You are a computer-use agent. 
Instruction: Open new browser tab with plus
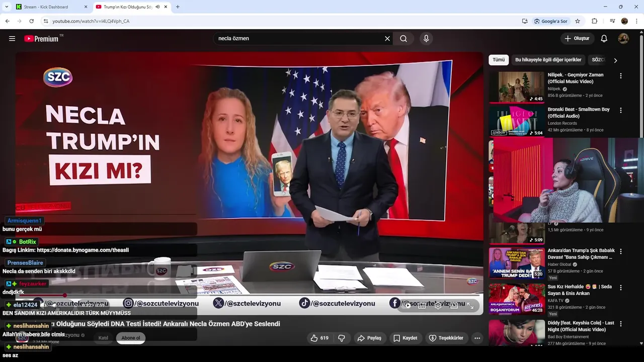pos(178,7)
